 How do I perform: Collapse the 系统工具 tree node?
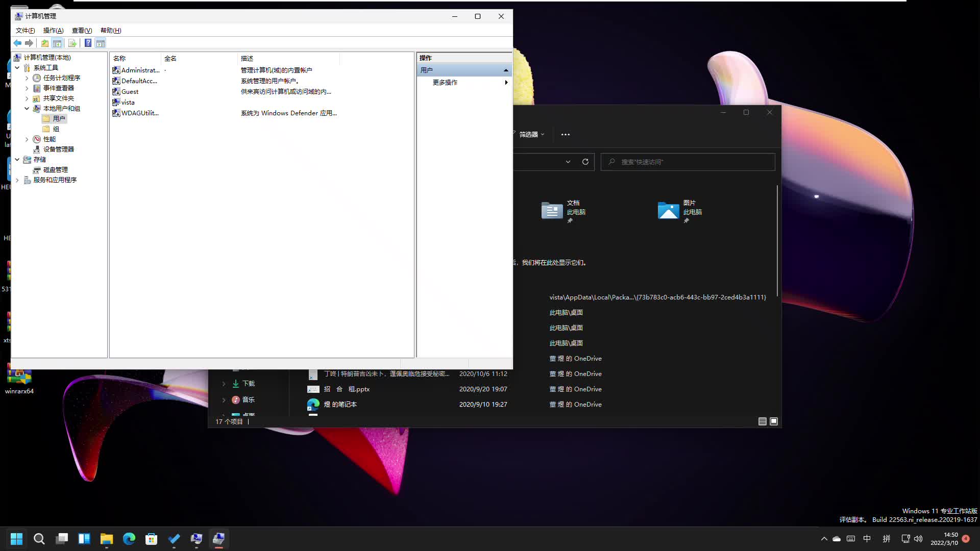(x=18, y=67)
